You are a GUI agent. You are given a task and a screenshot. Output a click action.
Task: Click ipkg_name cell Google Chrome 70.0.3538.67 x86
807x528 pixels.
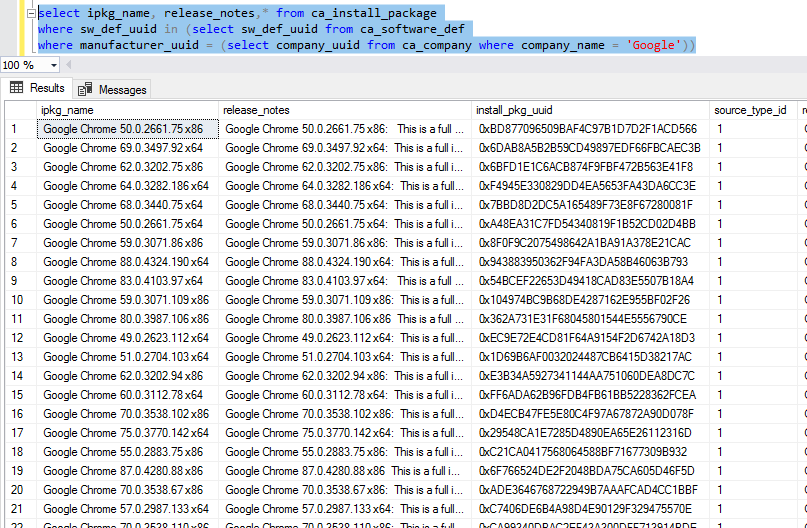128,490
